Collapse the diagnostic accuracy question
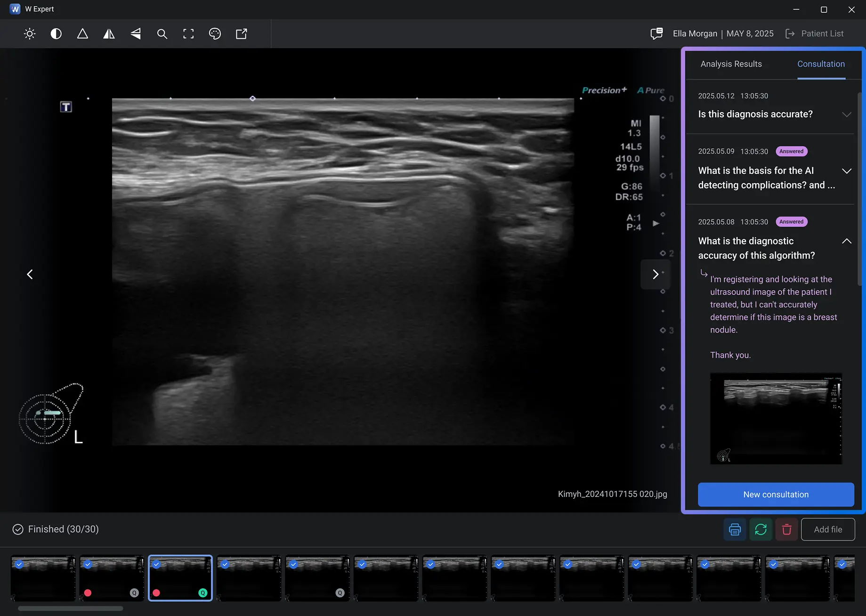 click(846, 241)
